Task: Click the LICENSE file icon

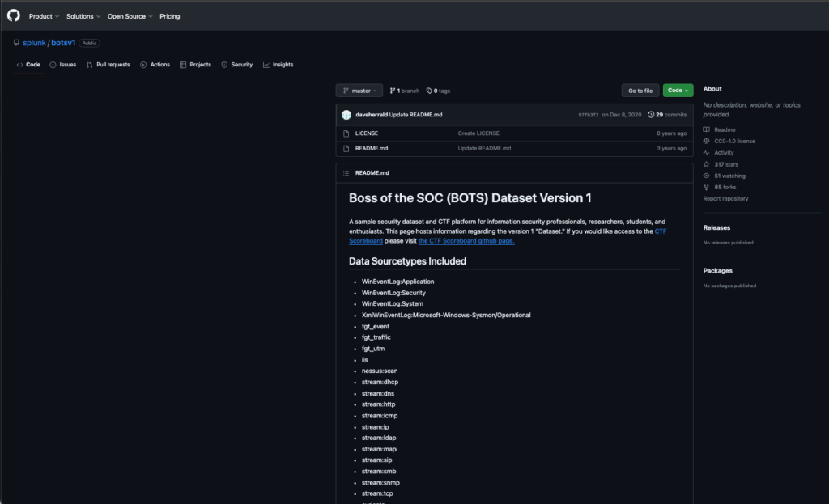Action: click(x=346, y=133)
